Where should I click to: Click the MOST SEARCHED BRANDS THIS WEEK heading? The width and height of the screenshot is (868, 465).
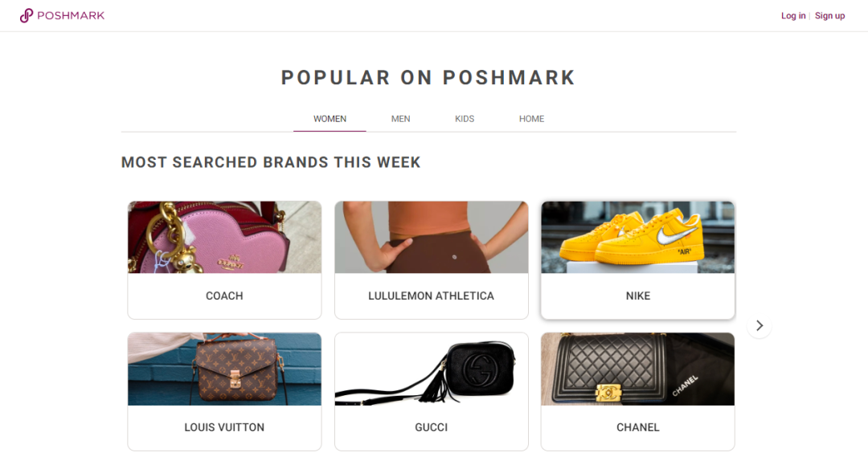tap(270, 161)
